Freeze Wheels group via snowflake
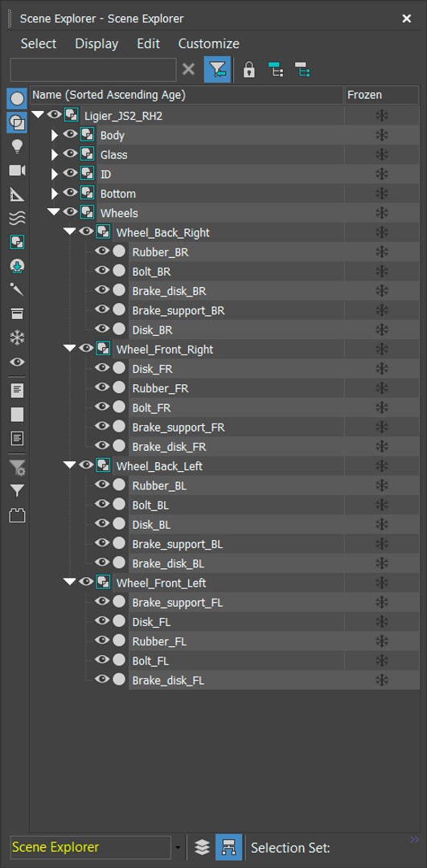Screen dimensions: 427x868 (382, 213)
